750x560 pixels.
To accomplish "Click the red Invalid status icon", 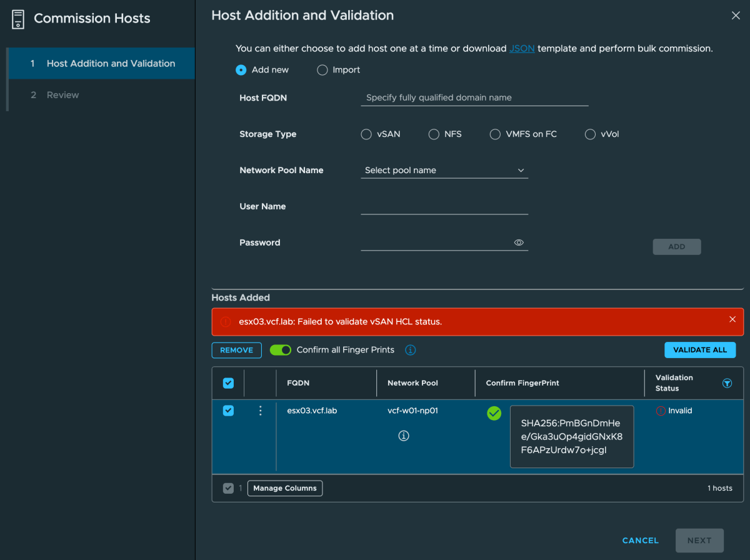I will pos(661,411).
